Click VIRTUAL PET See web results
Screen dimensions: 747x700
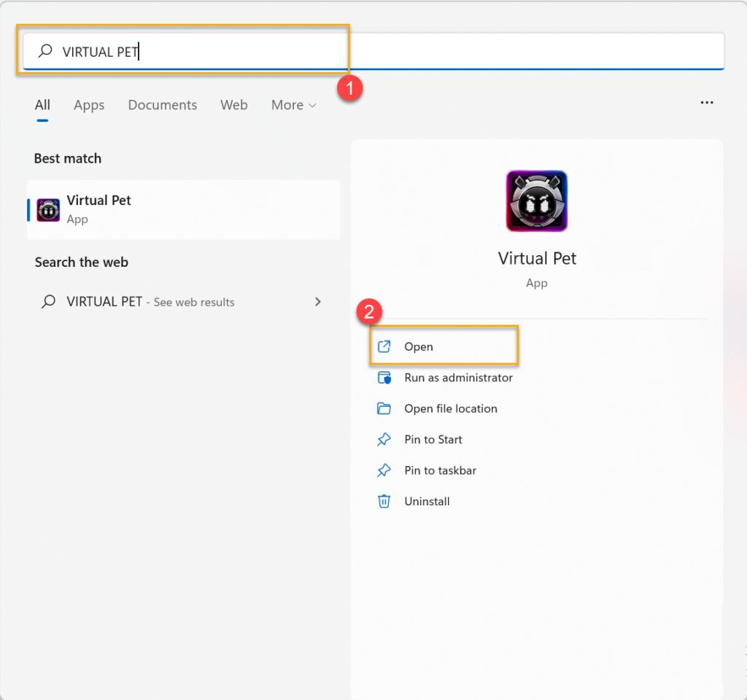click(x=150, y=302)
